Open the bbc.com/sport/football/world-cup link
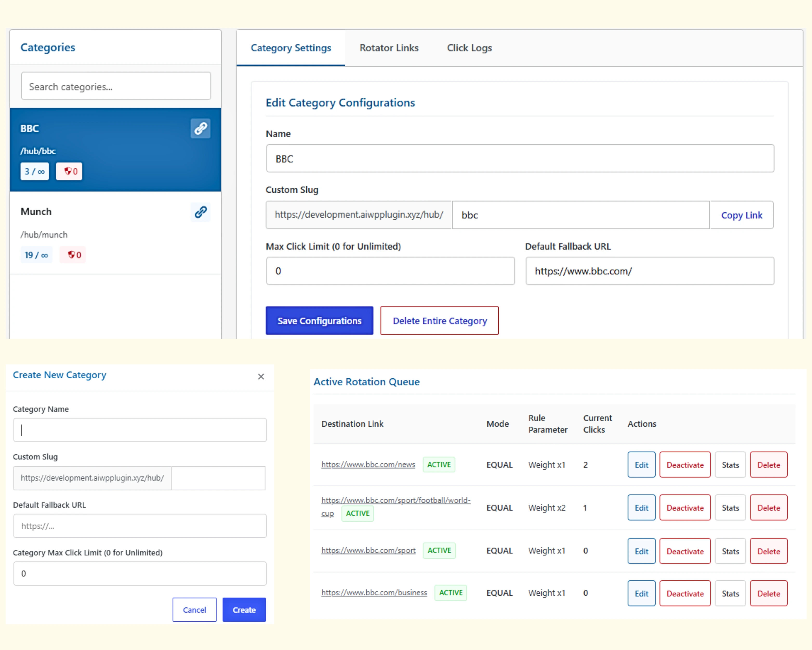812x650 pixels. 395,501
